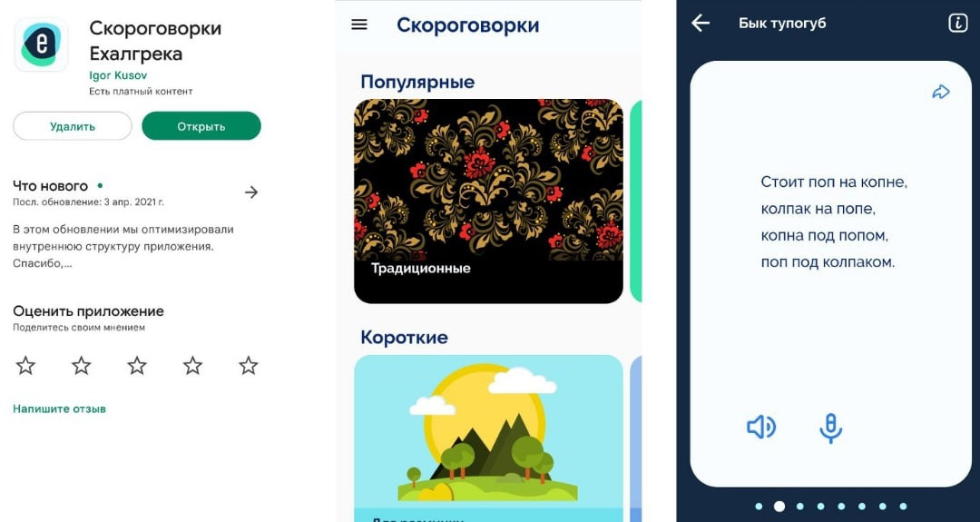Expand Что нового with the arrow

[251, 192]
